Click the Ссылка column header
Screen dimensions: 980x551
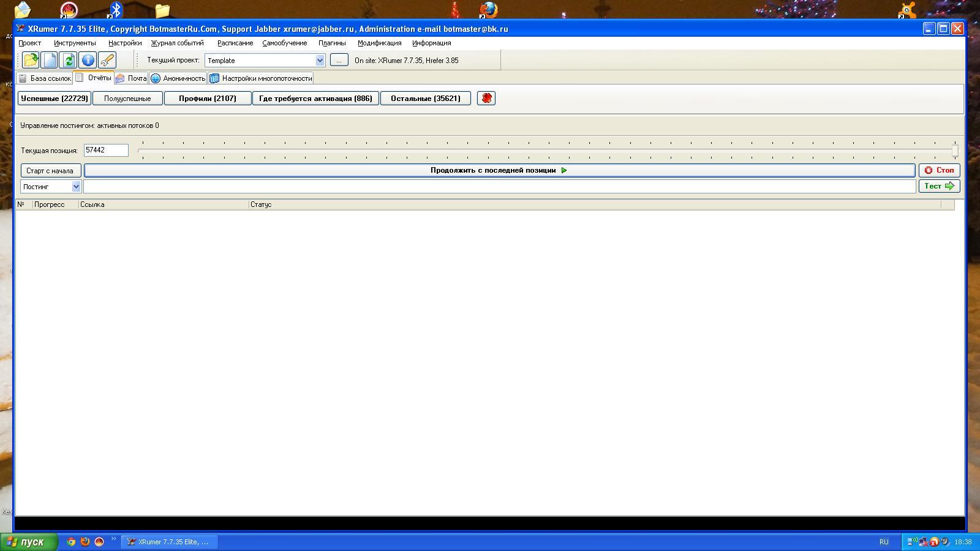click(x=164, y=204)
